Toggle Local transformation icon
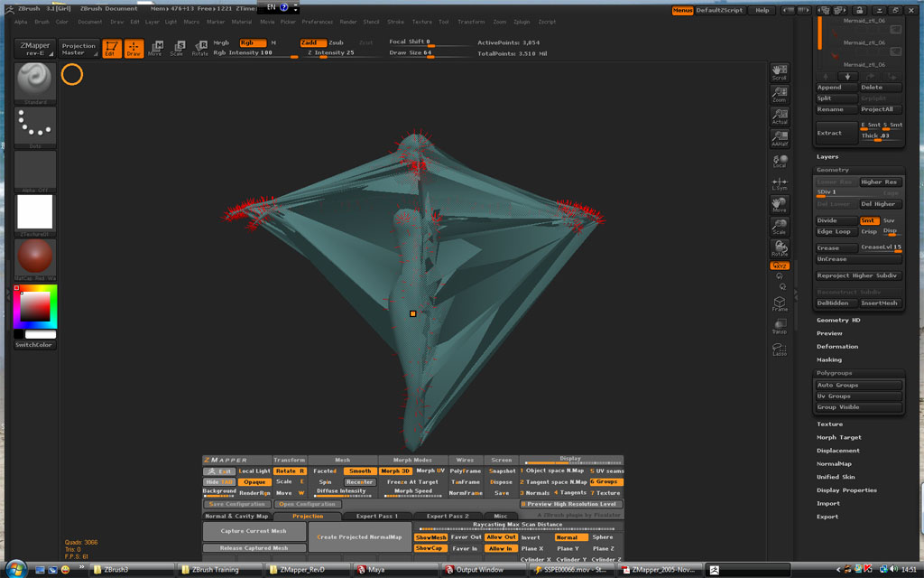The image size is (924, 578). point(780,161)
